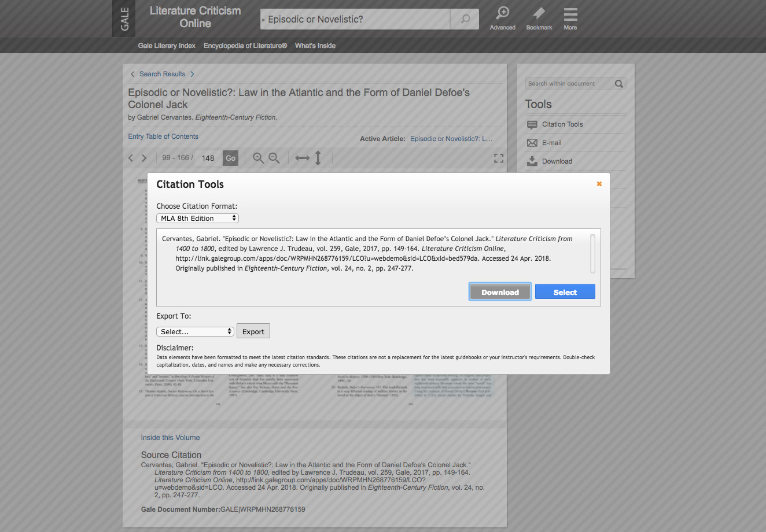Go to previous page in viewer
766x532 pixels.
coord(131,158)
